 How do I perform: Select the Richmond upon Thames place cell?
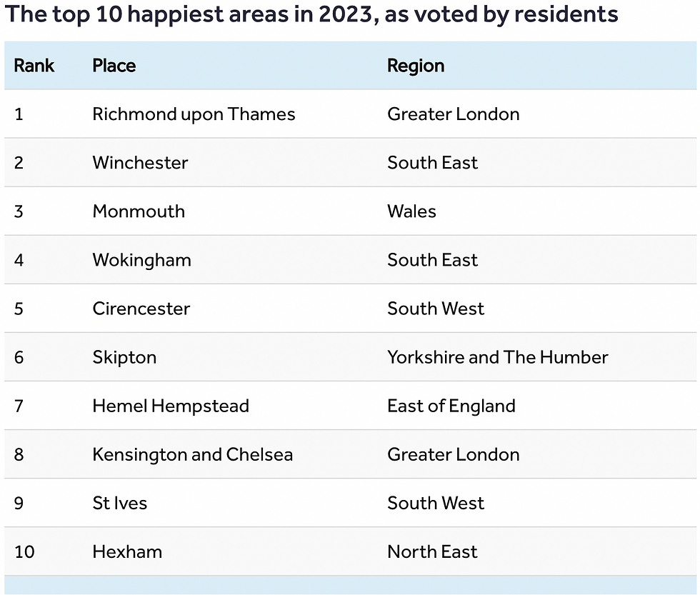(x=194, y=114)
